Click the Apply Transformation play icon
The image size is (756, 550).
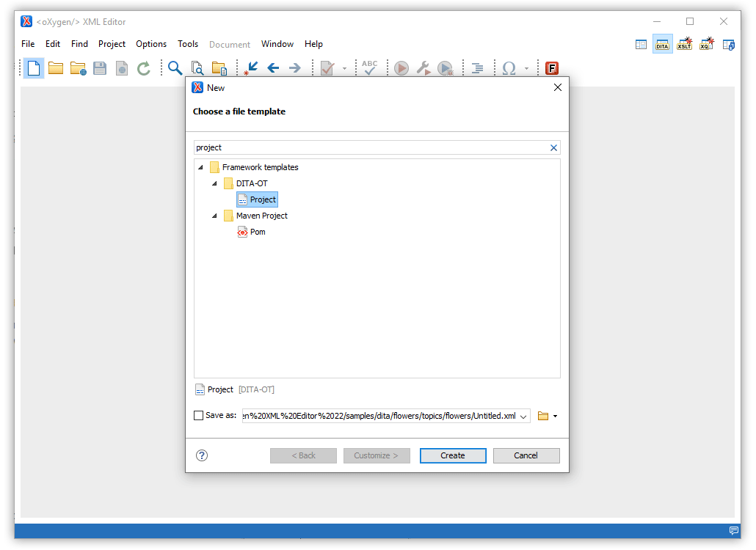click(x=401, y=68)
